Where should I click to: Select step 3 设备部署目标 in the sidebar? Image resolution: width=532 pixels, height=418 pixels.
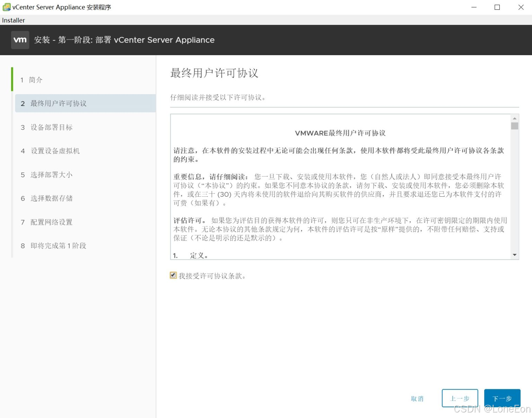pyautogui.click(x=51, y=127)
